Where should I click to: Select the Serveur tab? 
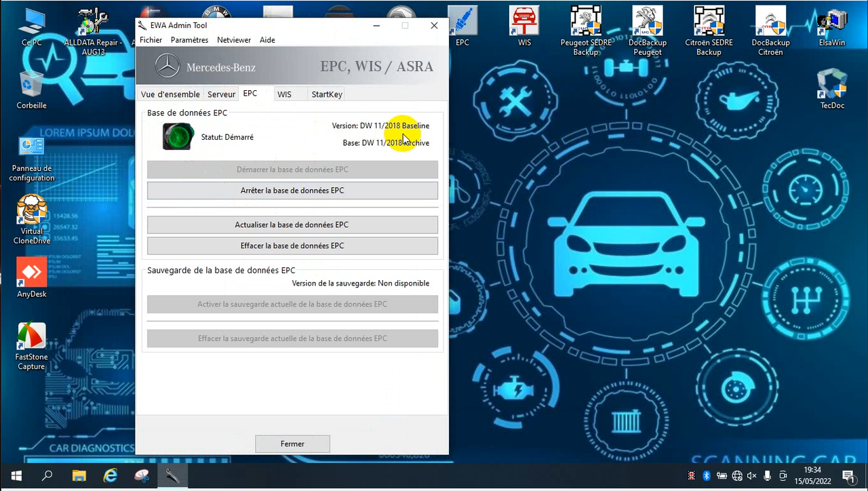coord(221,94)
